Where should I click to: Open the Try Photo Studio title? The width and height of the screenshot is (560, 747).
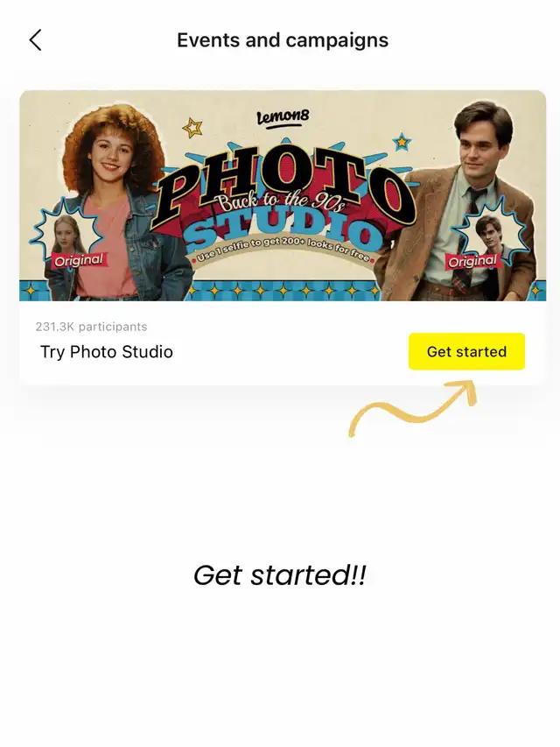point(107,352)
